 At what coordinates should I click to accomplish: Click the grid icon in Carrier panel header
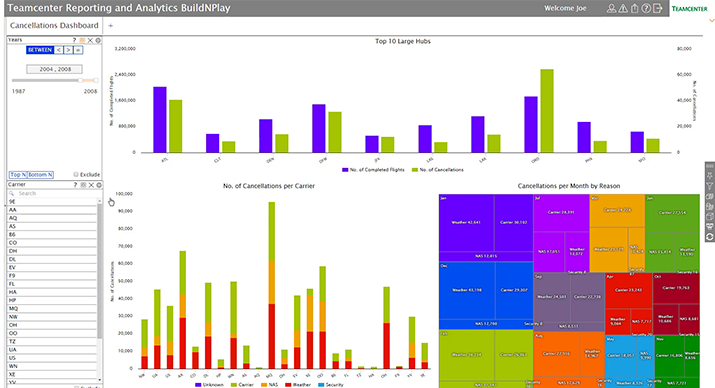pyautogui.click(x=83, y=185)
